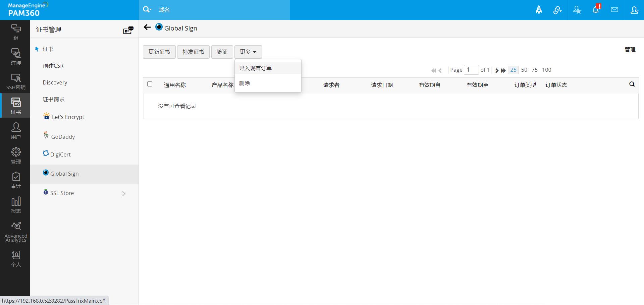Click the 通用名称 column header

(175, 85)
